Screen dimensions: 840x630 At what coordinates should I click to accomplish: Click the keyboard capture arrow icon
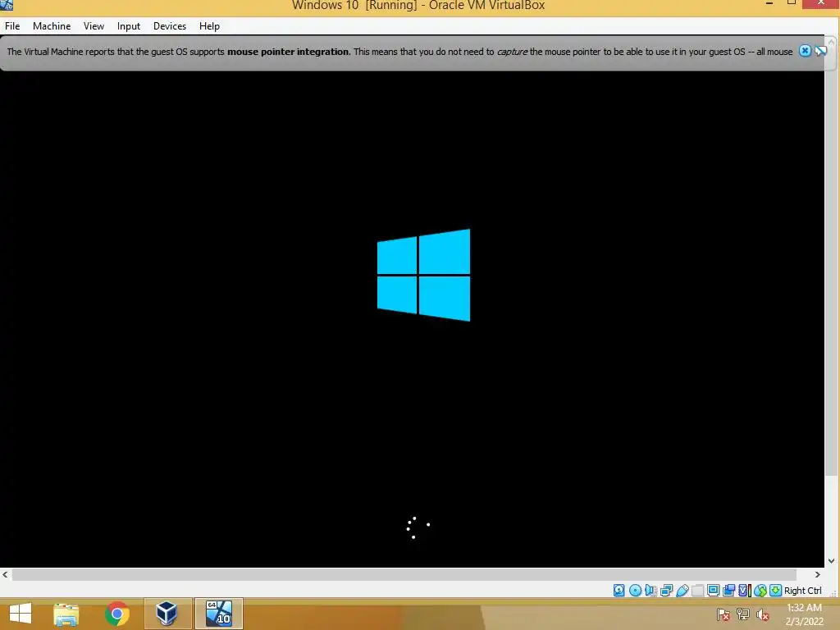coord(776,591)
